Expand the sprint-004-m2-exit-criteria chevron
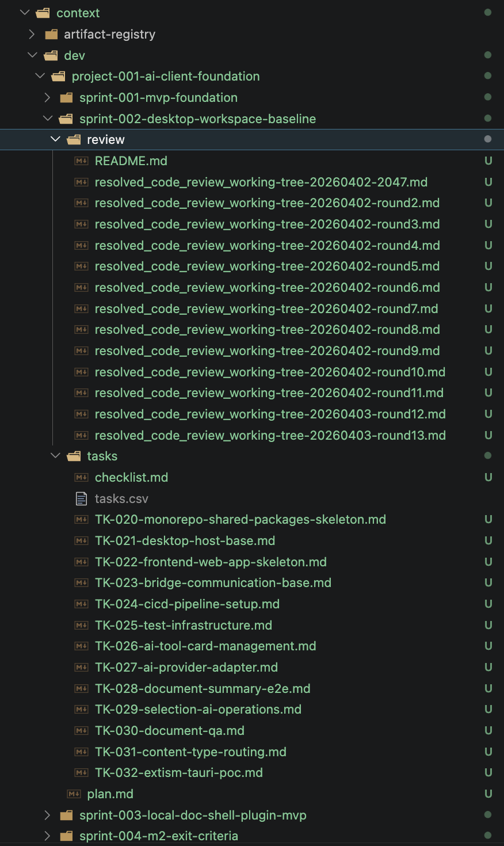Viewport: 504px width, 846px height. point(48,836)
